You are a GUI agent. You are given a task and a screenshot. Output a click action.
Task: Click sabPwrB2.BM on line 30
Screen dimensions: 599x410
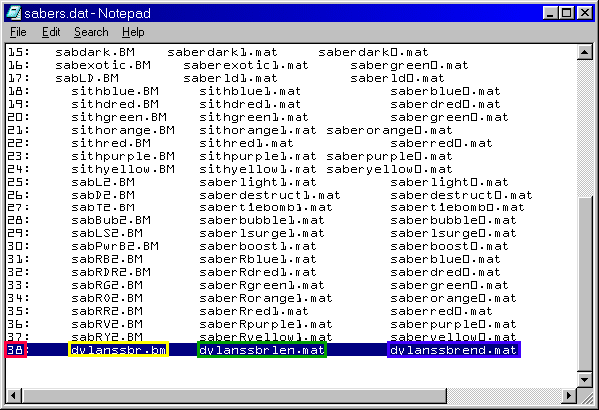(x=115, y=246)
